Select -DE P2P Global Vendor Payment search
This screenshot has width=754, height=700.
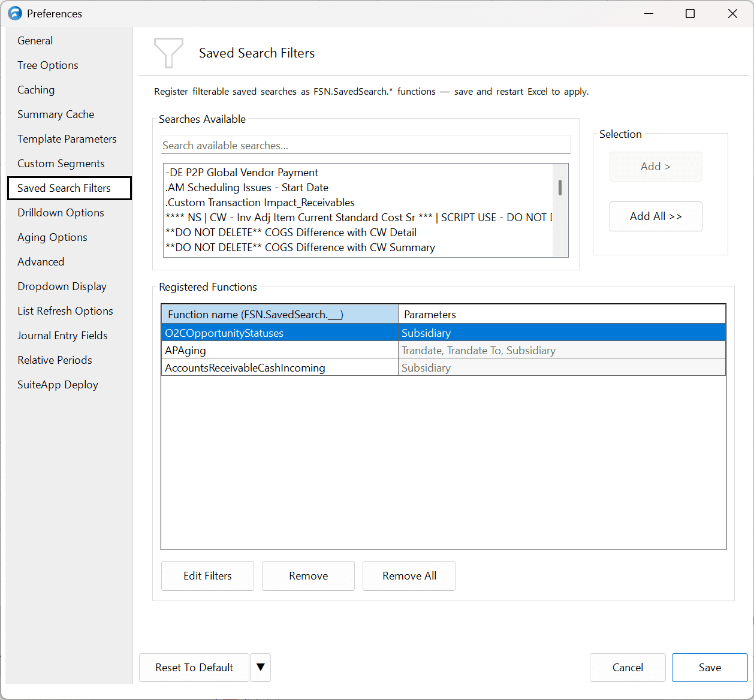358,173
